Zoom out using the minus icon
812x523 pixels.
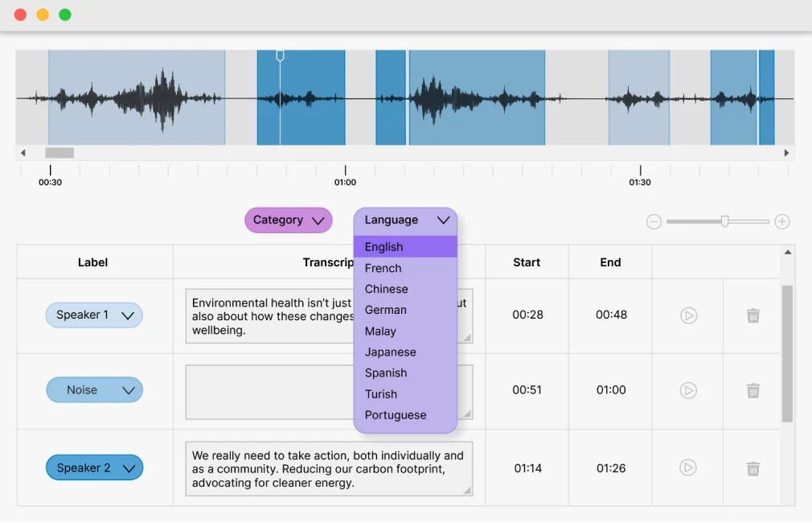point(654,221)
